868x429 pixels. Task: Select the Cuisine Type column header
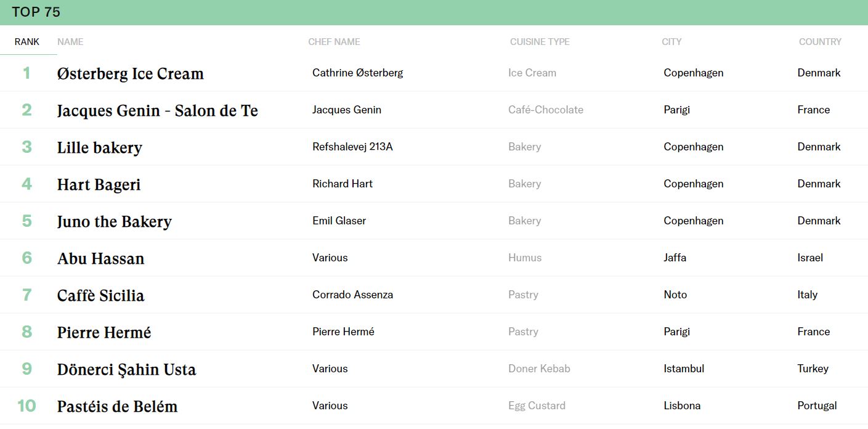point(539,42)
